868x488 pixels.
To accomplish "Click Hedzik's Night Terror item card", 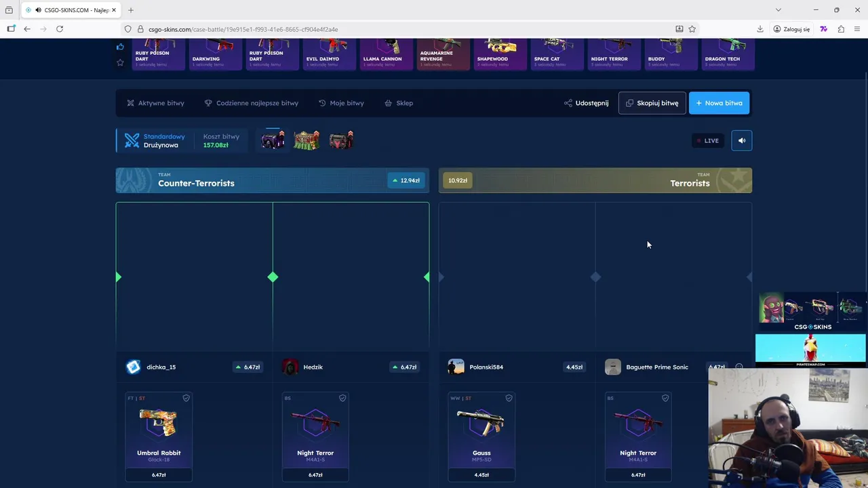I will pyautogui.click(x=315, y=437).
